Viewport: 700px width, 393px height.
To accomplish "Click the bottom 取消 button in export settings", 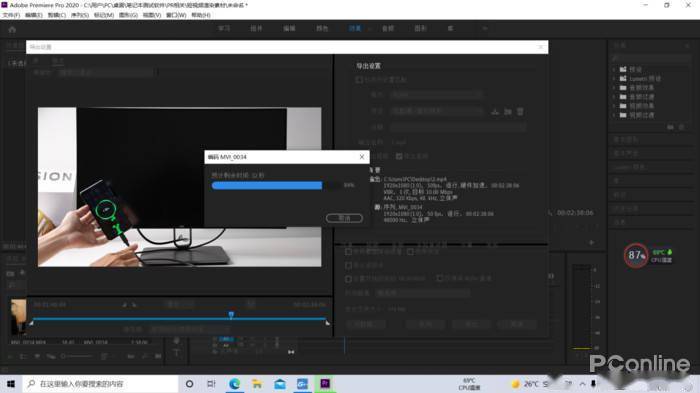I will point(517,324).
